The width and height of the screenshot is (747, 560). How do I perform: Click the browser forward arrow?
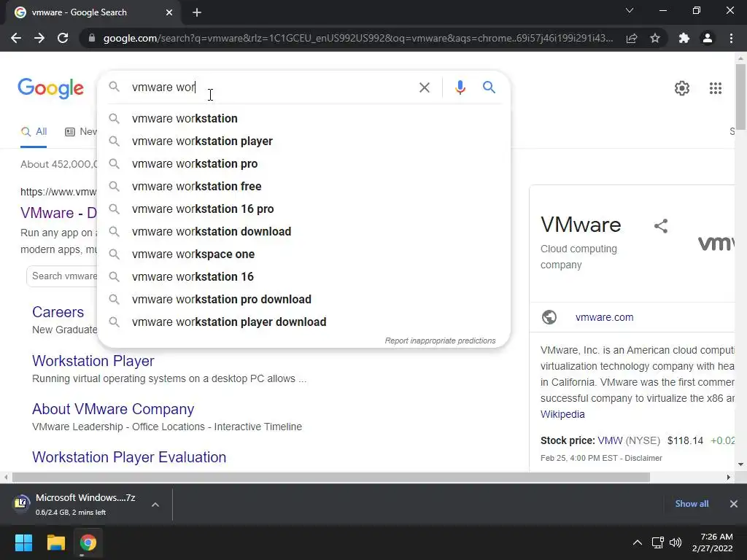(x=39, y=38)
